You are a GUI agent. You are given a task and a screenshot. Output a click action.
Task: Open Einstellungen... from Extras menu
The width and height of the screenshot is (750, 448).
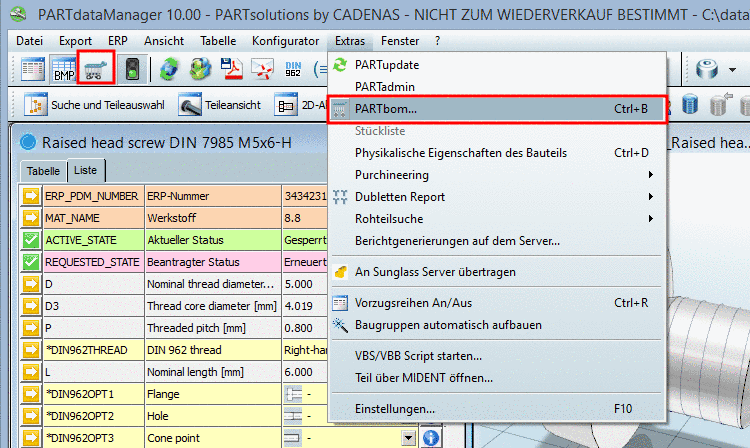[x=497, y=409]
